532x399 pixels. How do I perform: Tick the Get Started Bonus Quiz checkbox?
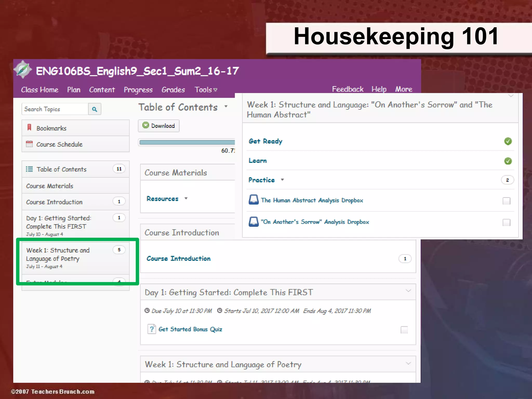(404, 330)
